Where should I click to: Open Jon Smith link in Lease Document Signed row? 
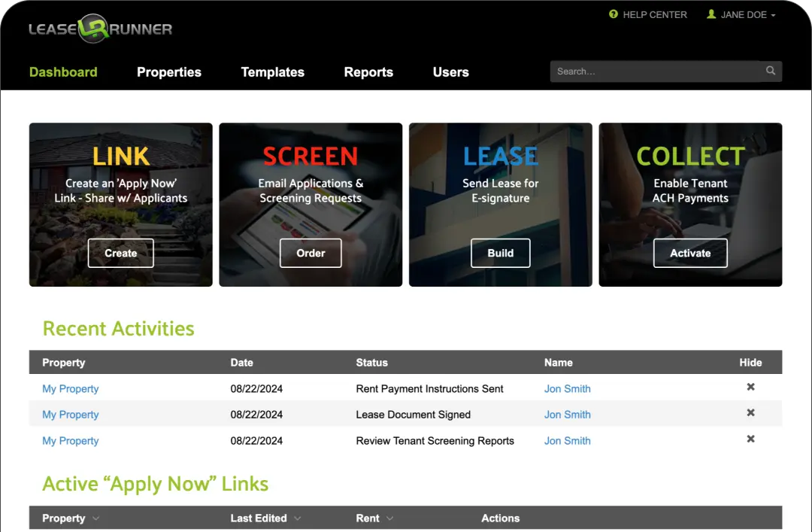click(567, 415)
